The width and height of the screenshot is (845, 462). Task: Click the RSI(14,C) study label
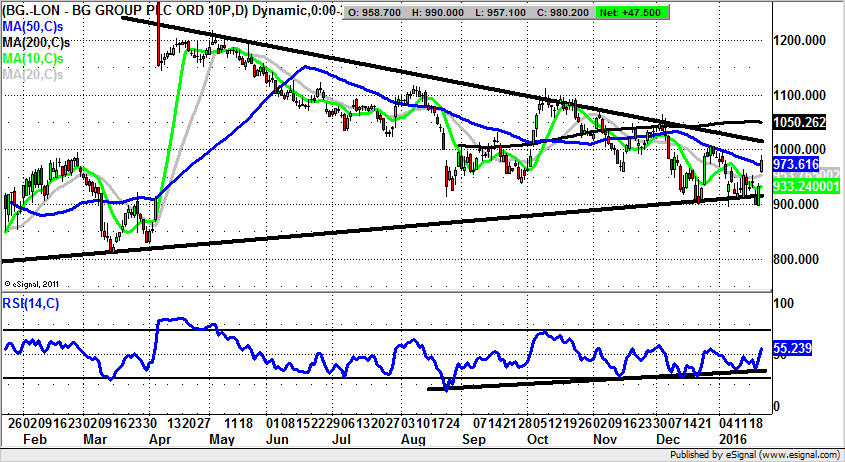click(x=31, y=303)
